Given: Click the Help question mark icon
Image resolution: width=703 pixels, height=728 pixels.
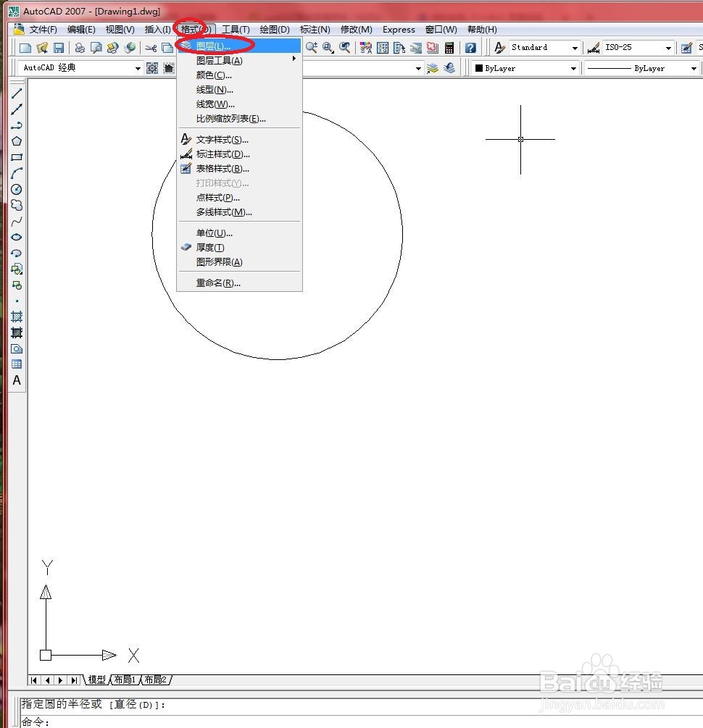Looking at the screenshot, I should point(470,47).
